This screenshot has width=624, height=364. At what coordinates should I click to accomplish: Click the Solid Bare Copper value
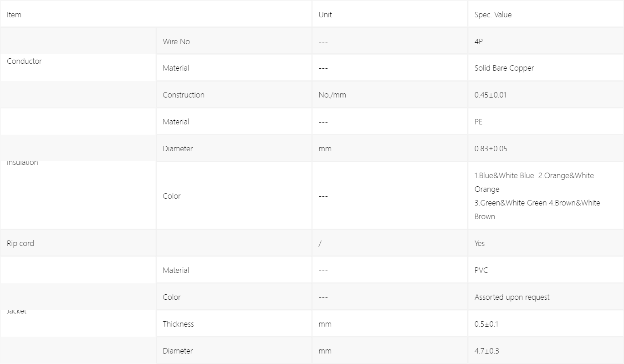(504, 68)
